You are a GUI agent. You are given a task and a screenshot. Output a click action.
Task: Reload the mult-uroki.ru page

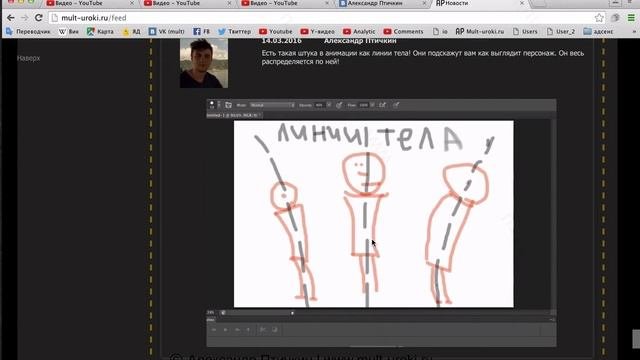click(39, 18)
